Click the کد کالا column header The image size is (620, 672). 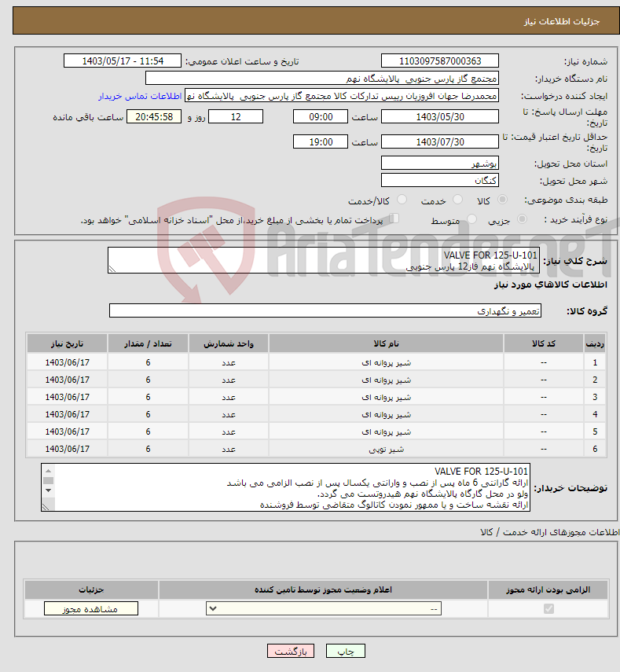click(543, 343)
